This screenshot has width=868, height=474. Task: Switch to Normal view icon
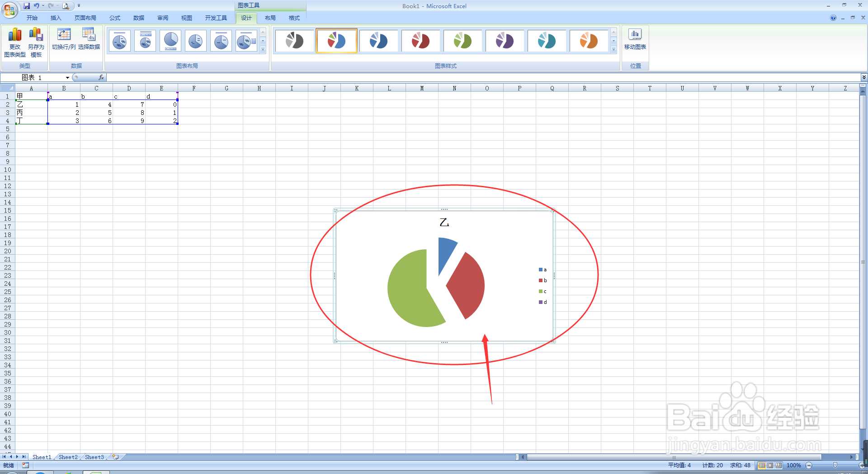pos(762,465)
